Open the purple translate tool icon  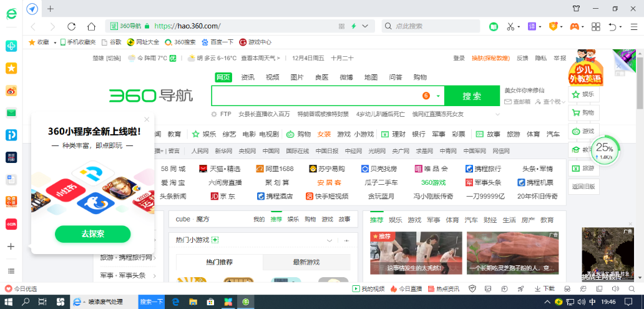pyautogui.click(x=532, y=27)
